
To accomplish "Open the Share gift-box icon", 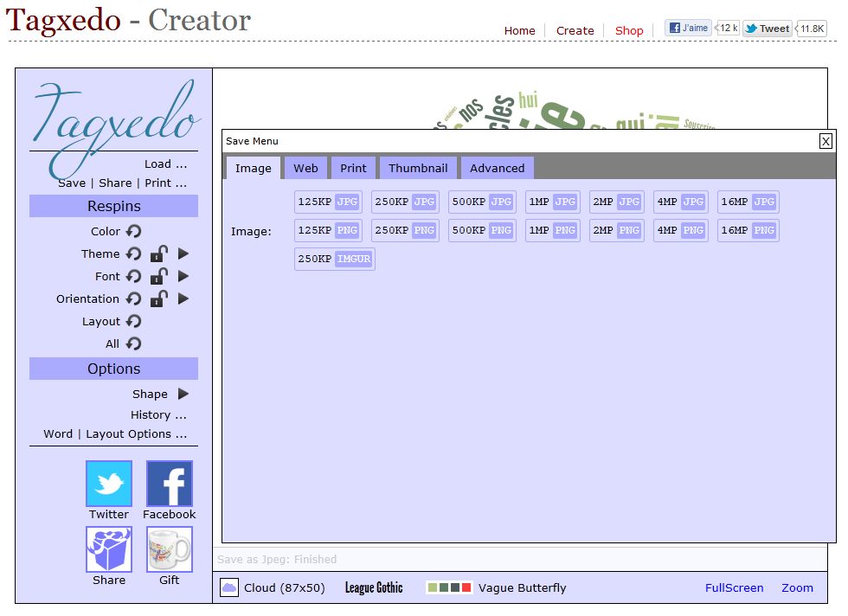I will point(109,549).
